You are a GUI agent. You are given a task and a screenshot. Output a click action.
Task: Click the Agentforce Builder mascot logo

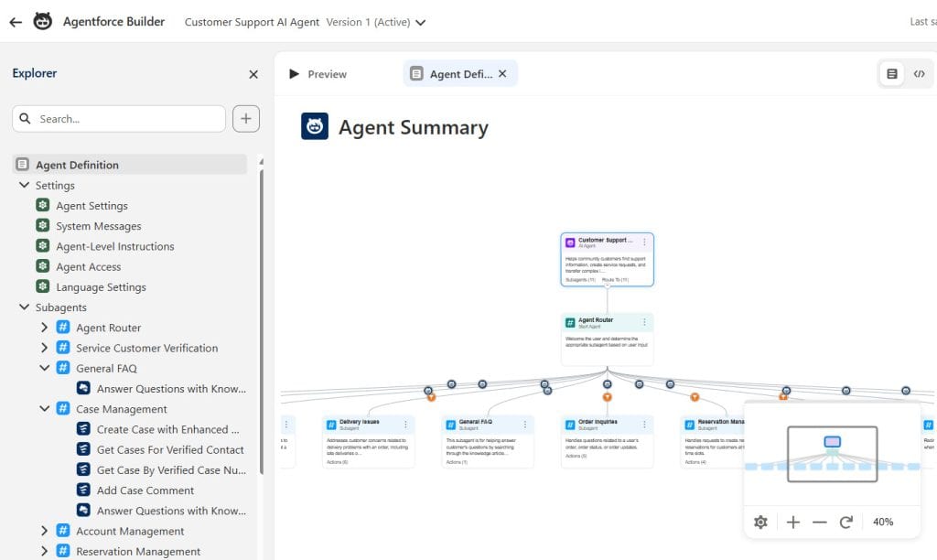point(42,22)
